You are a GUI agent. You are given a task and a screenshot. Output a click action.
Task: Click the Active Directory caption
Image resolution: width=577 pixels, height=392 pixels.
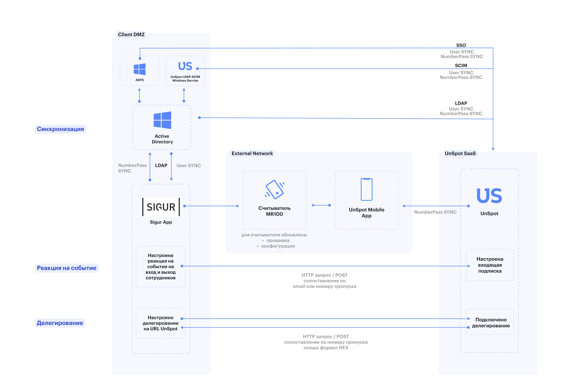point(162,139)
